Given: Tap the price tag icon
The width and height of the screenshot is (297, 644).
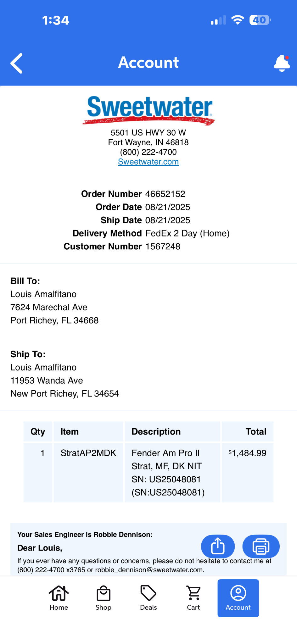Looking at the screenshot, I should coord(148,593).
